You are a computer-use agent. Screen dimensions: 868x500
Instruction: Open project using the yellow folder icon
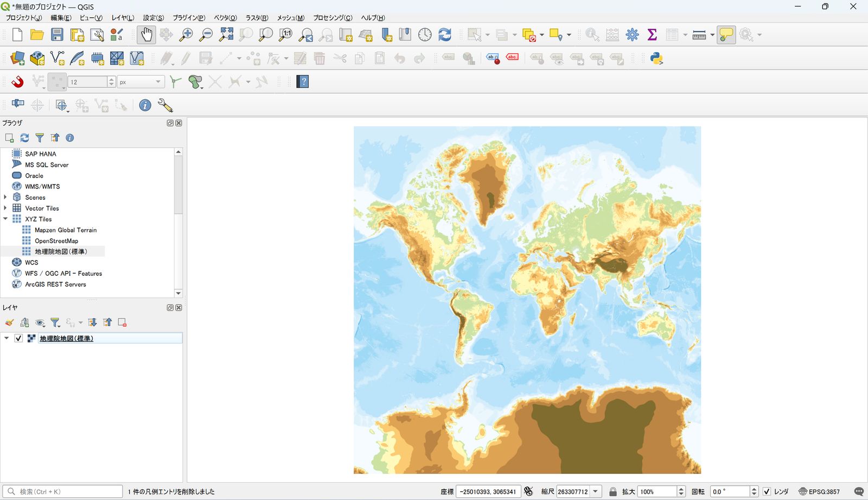(x=37, y=35)
